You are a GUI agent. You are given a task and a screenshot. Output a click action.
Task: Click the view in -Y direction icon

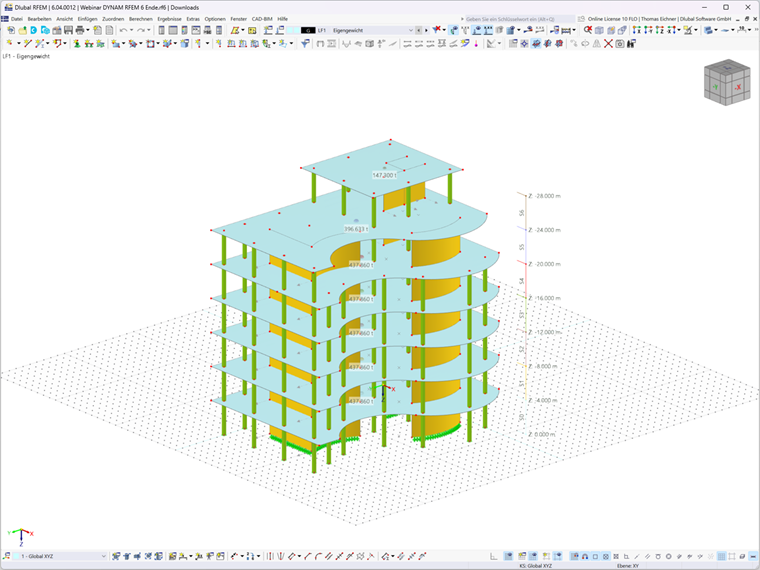(x=648, y=30)
